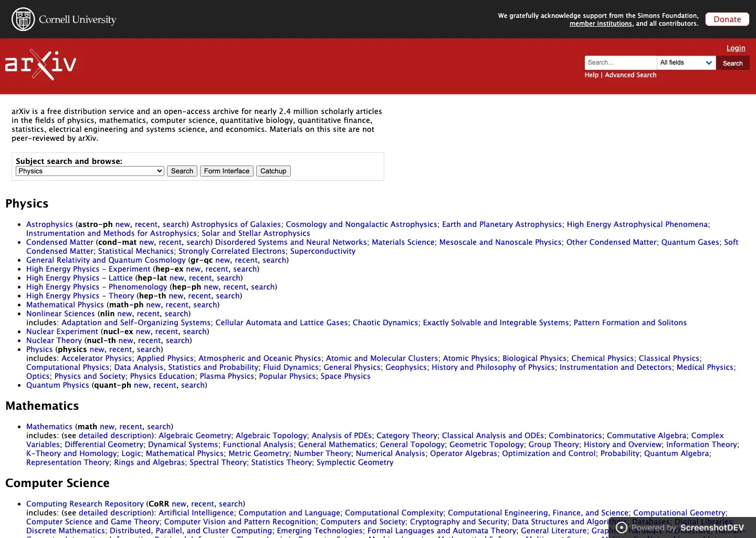
Task: Open Quantum Physics link
Action: [x=58, y=385]
